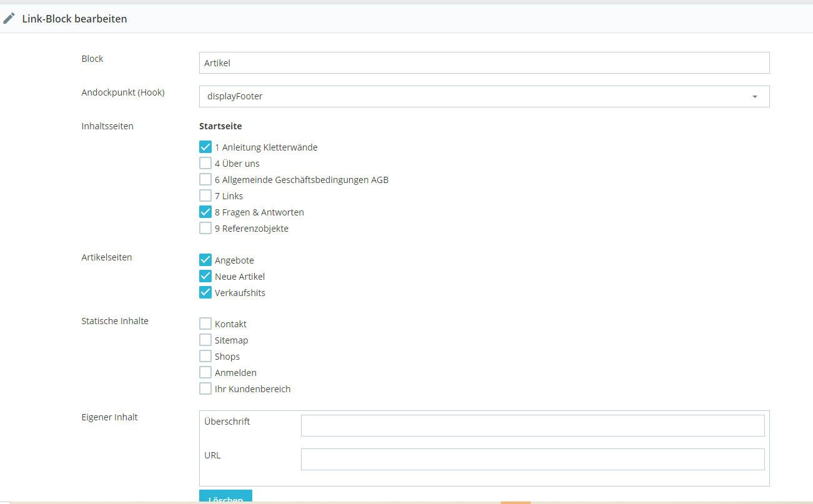Check the Sitemap checkbox

(x=205, y=340)
